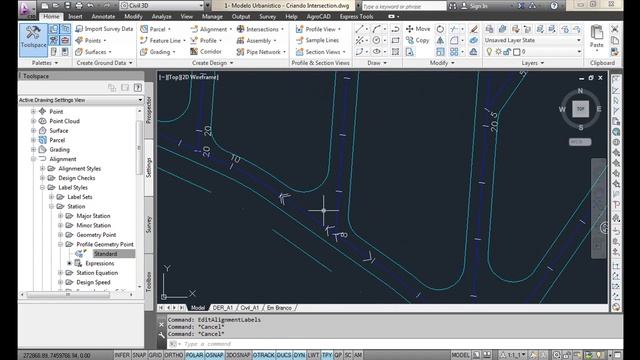This screenshot has width=640, height=360.
Task: Select the Move tool
Action: [x=418, y=29]
